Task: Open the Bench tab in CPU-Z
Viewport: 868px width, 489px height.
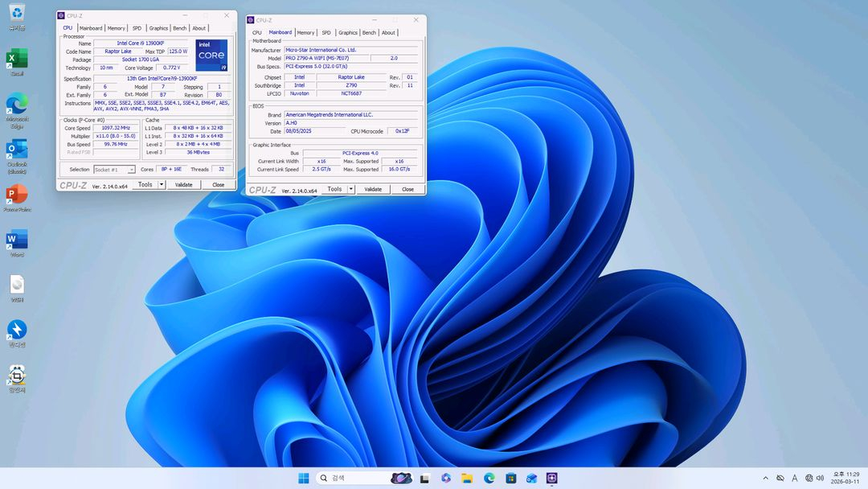Action: click(x=179, y=27)
